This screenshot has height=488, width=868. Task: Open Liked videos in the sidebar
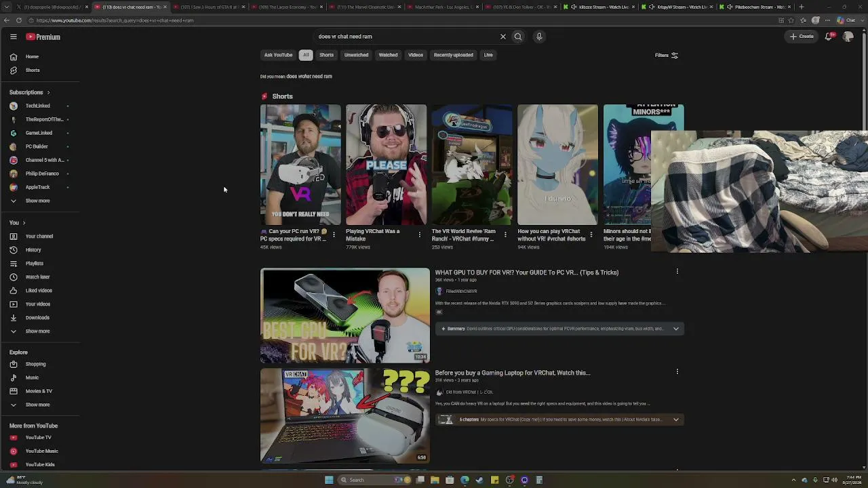[39, 291]
